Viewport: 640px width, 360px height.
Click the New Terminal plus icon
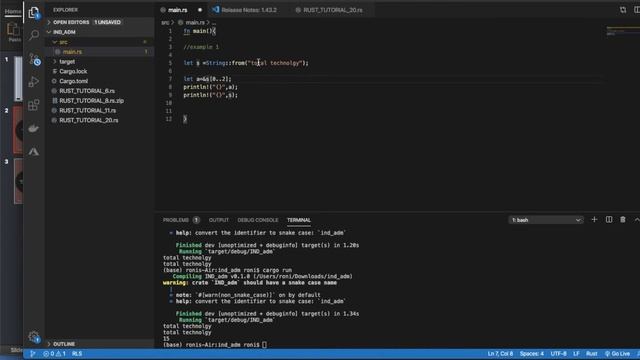coord(594,220)
